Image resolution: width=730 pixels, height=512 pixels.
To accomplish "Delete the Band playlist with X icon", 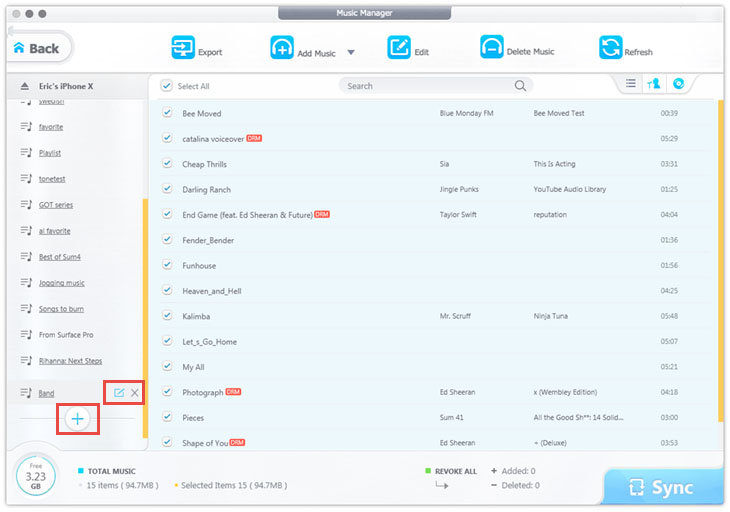I will point(135,393).
